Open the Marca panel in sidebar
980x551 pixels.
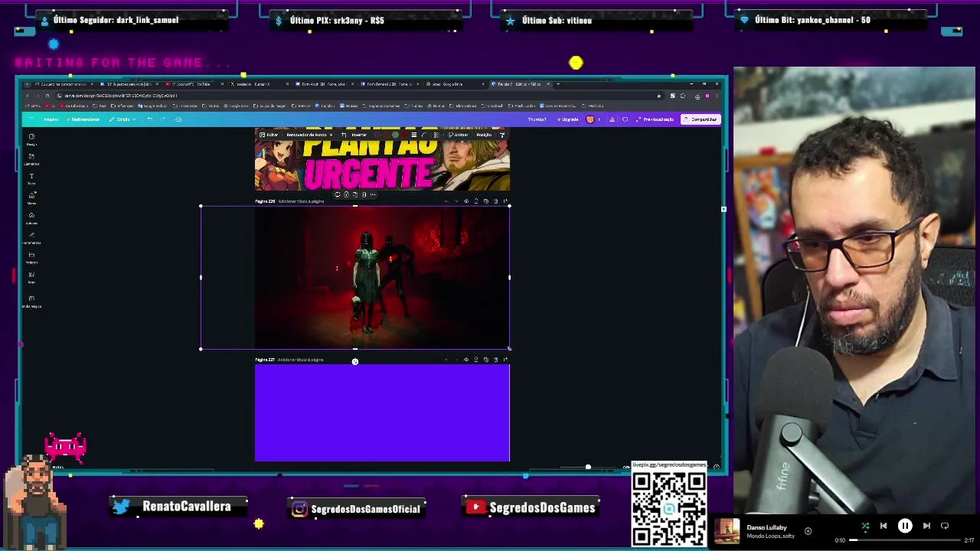click(31, 198)
